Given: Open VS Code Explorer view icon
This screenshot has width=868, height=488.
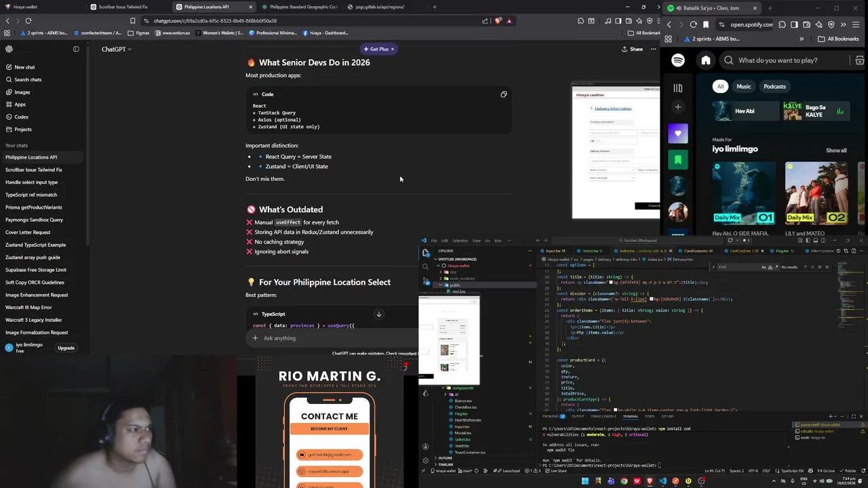Looking at the screenshot, I should tap(425, 253).
